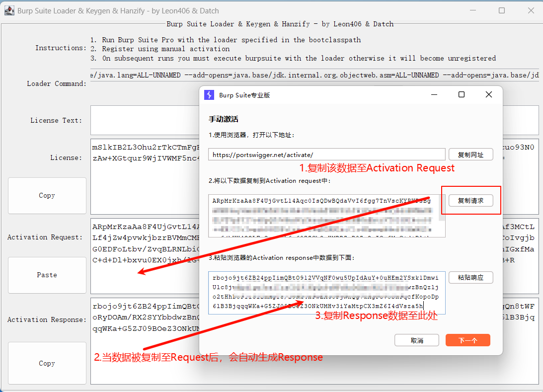543x392 pixels.
Task: Minimize the Keygen main window
Action: coord(472,10)
